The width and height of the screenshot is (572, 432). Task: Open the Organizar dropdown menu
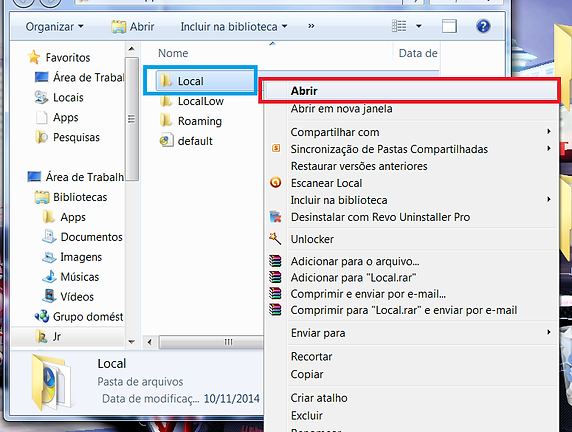click(54, 27)
